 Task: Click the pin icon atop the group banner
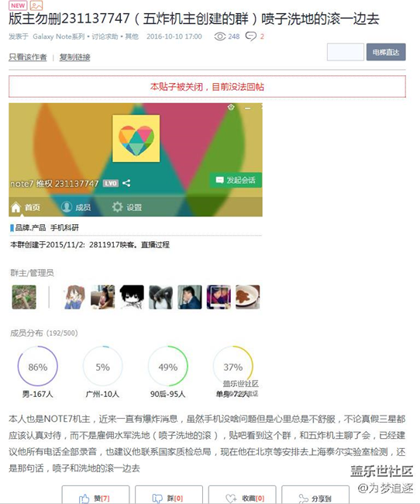click(231, 107)
